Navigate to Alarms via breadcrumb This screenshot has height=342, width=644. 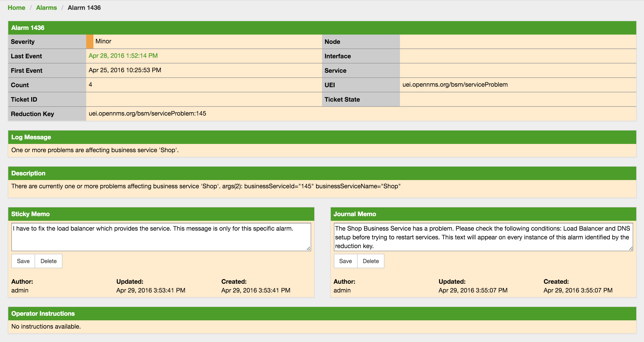pyautogui.click(x=46, y=7)
